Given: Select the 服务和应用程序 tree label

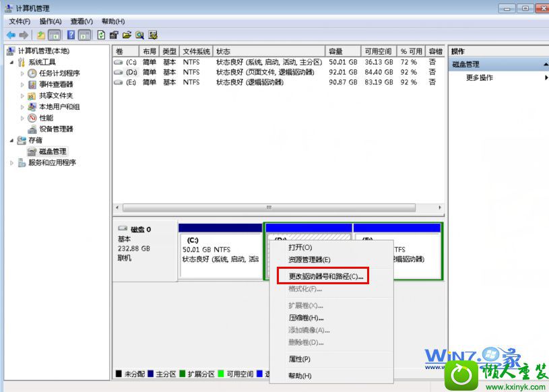Looking at the screenshot, I should click(x=52, y=163).
